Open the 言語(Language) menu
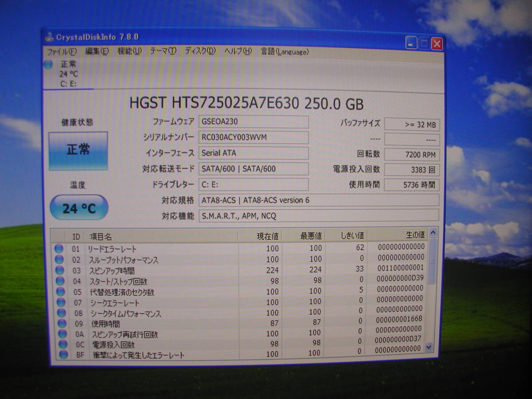 285,52
